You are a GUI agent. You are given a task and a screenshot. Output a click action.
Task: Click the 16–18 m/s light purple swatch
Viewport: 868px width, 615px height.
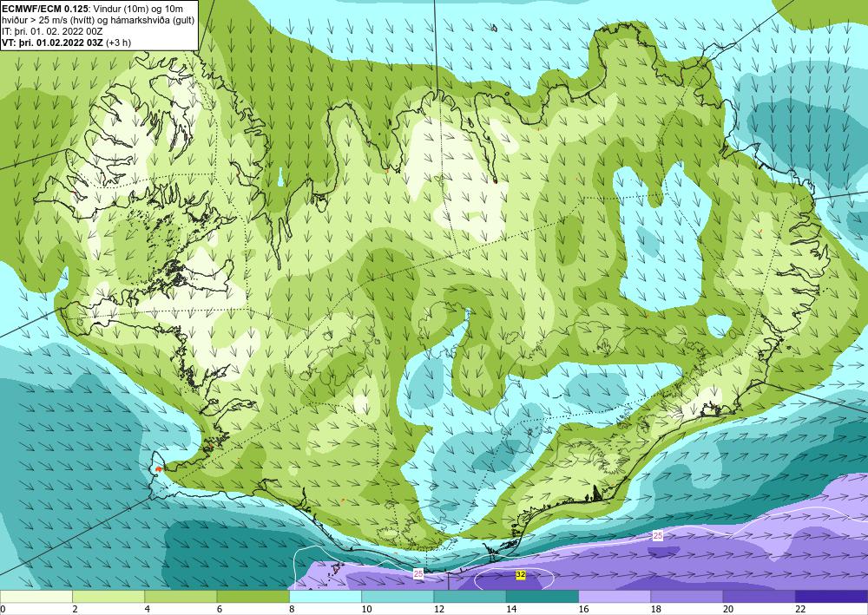[615, 596]
